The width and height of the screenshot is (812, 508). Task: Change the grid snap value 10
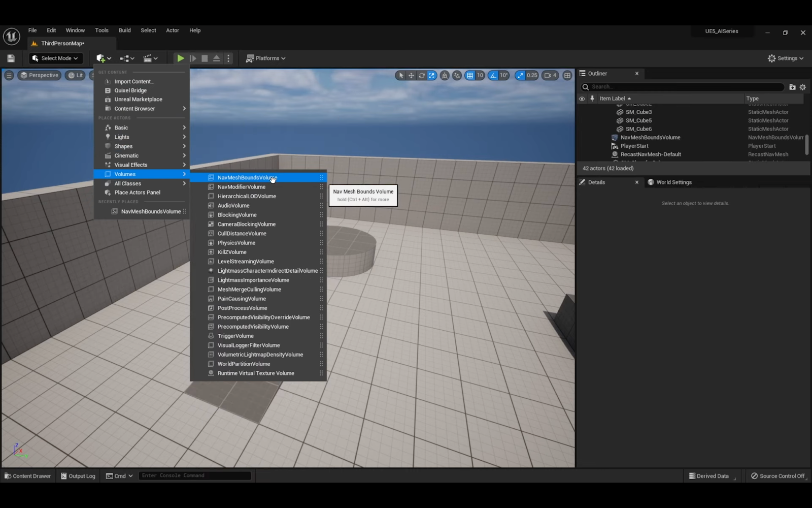[480, 75]
